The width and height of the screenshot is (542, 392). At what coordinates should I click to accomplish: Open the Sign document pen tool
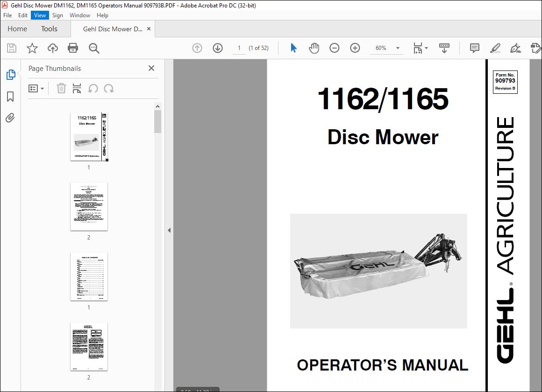(515, 48)
